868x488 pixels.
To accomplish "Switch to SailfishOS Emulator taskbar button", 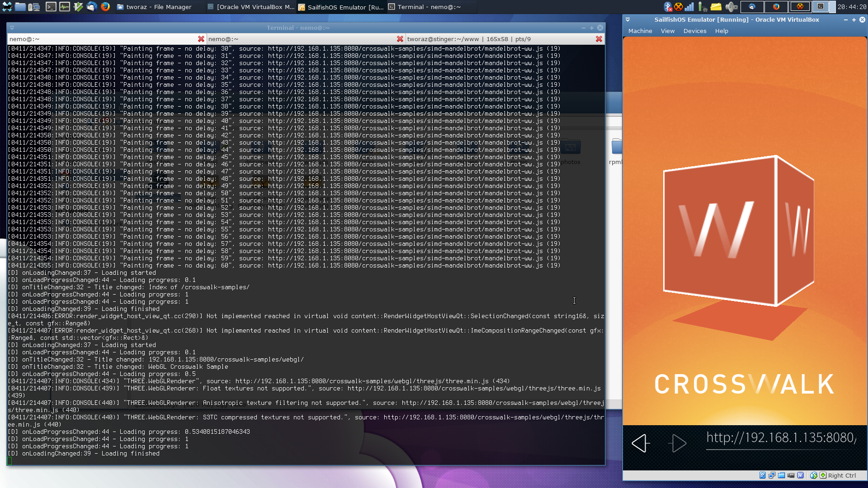I will coord(341,7).
